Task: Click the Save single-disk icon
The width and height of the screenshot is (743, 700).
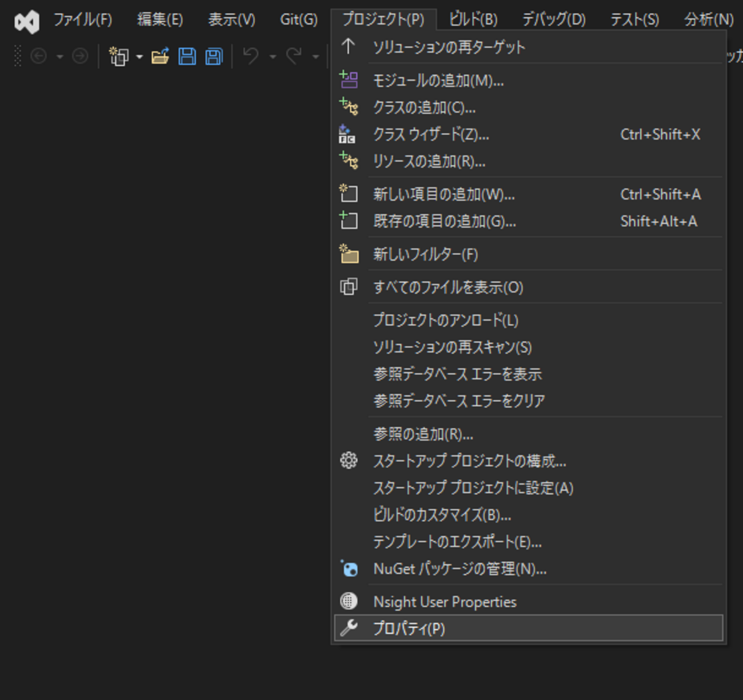Action: (x=187, y=56)
